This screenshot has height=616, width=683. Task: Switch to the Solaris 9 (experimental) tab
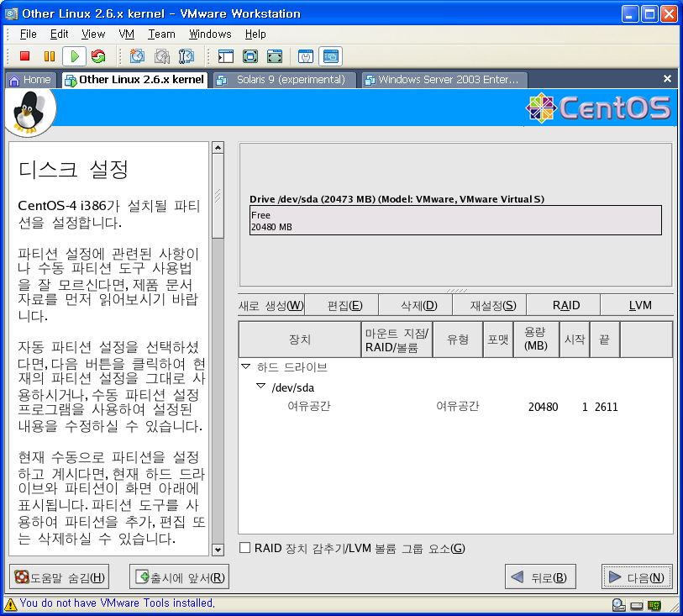(x=282, y=80)
